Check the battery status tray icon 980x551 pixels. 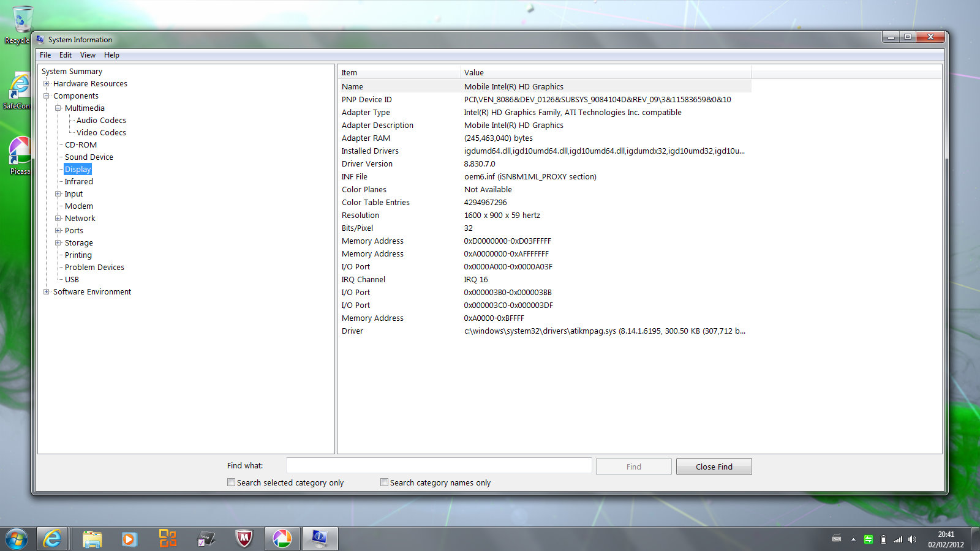pos(883,539)
